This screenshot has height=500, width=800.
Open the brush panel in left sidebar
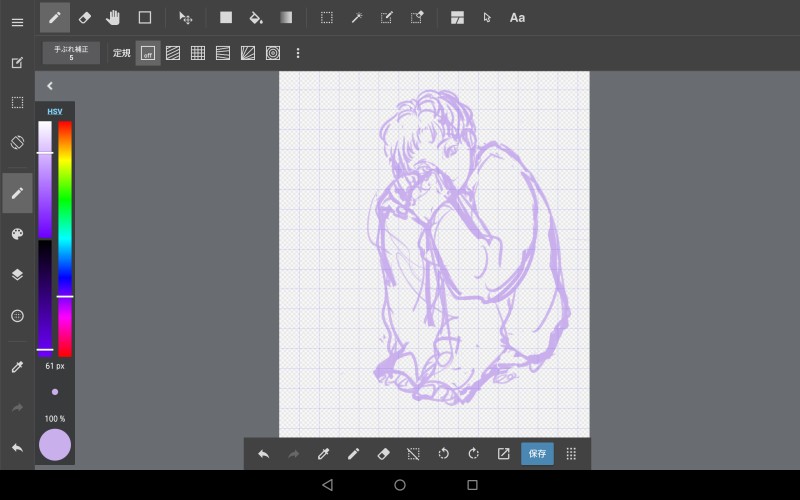point(17,193)
